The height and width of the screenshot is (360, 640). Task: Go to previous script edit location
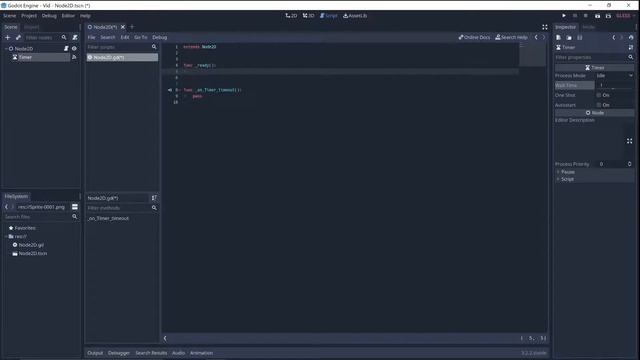536,37
